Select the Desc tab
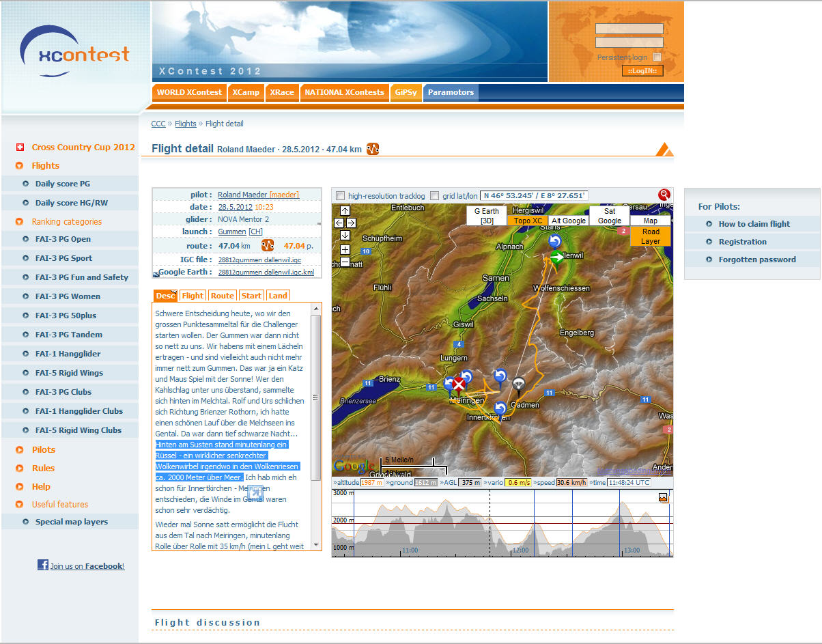The image size is (822, 644). click(165, 295)
